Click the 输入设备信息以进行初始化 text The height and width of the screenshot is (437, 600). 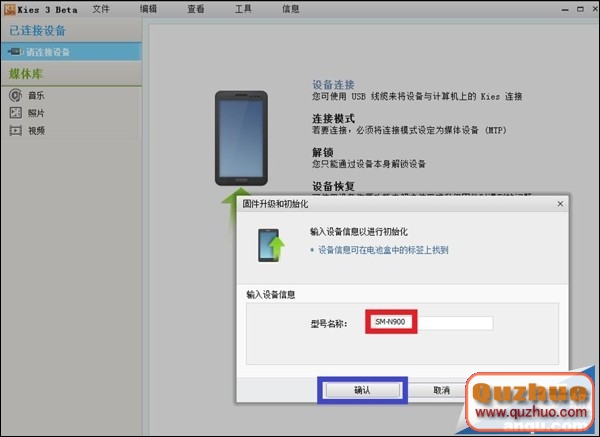tap(359, 232)
